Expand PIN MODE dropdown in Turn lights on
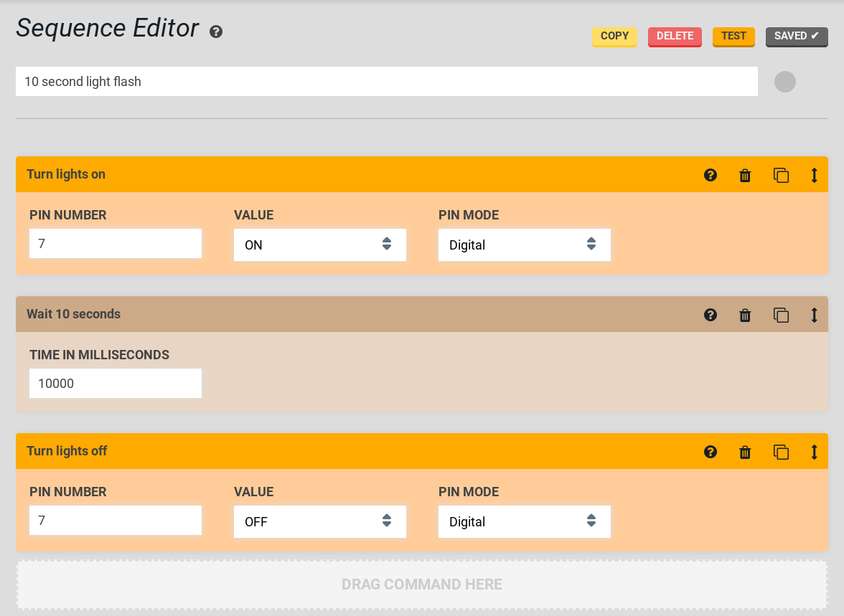844x616 pixels. [x=524, y=245]
